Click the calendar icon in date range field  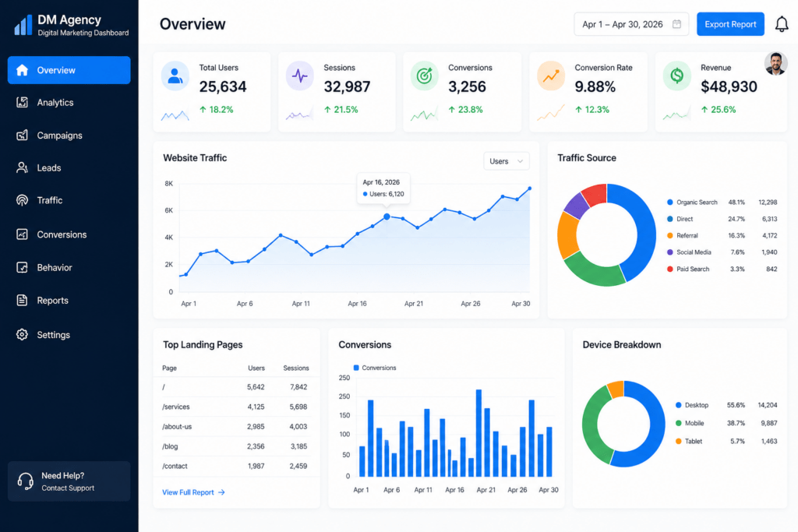point(676,24)
